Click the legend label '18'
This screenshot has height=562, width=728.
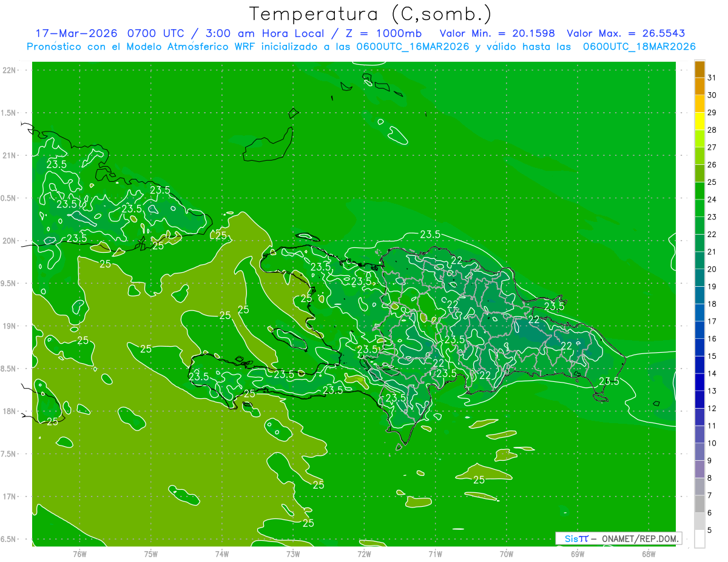[x=712, y=304]
